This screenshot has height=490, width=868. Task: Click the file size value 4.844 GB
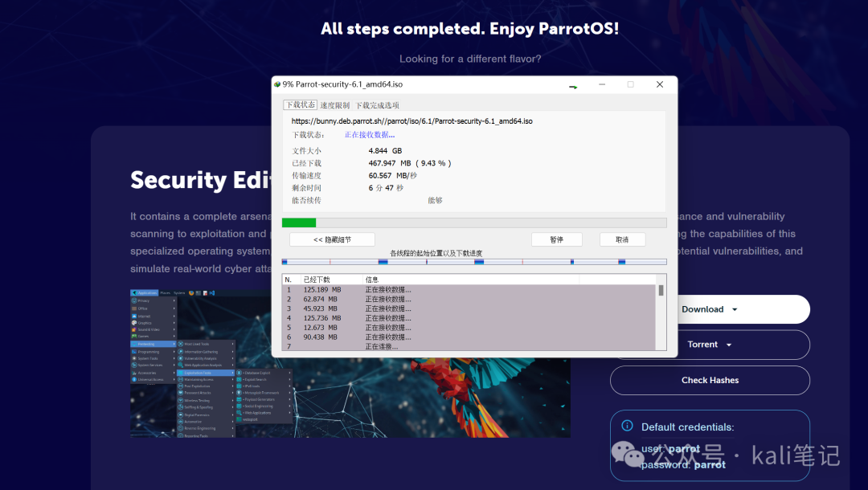coord(385,151)
